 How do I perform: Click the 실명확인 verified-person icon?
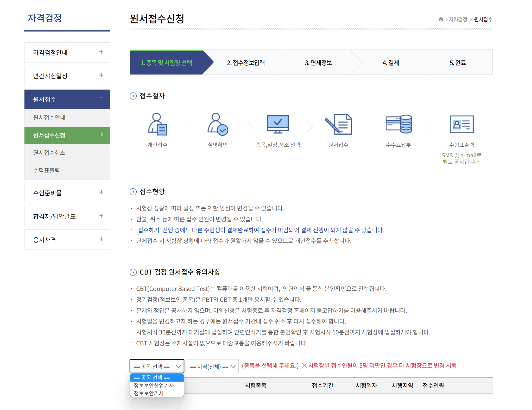pos(218,124)
